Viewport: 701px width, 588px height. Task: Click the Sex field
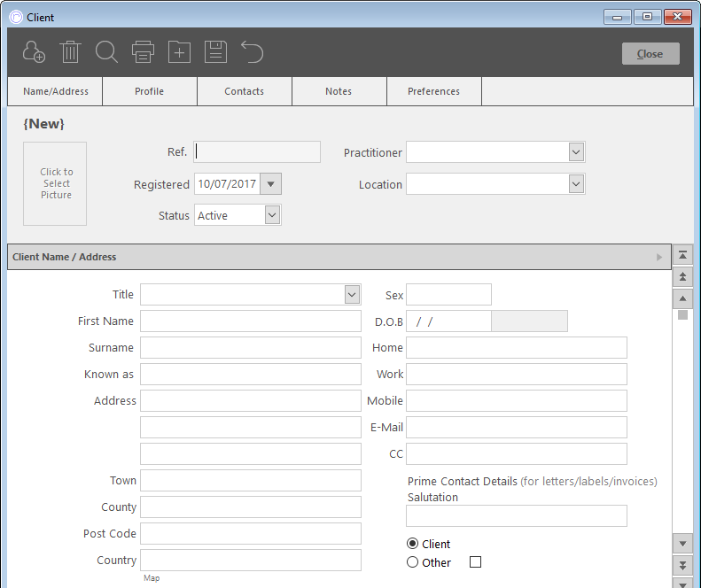pos(448,295)
